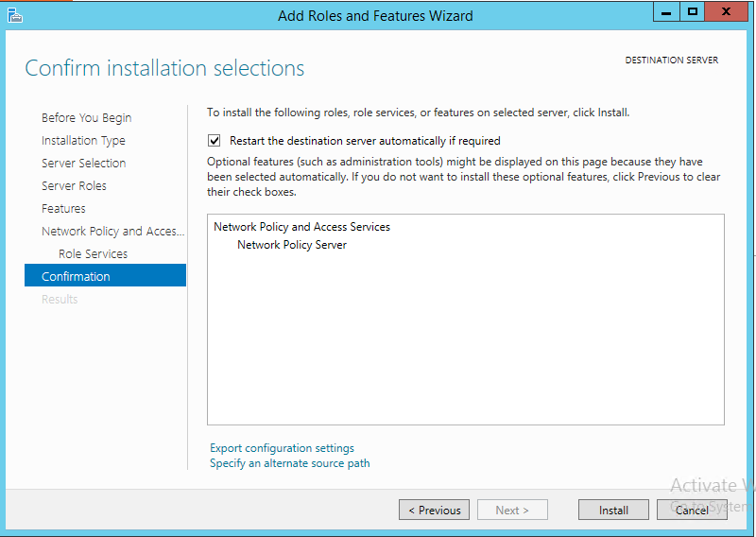
Task: Click the wizard icon in the title bar
Action: click(14, 15)
